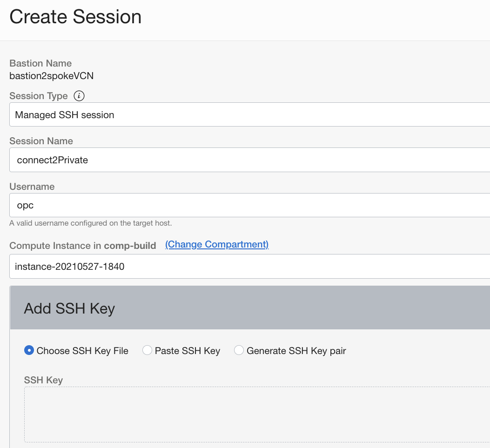
Task: Click the Username label
Action: pos(32,187)
